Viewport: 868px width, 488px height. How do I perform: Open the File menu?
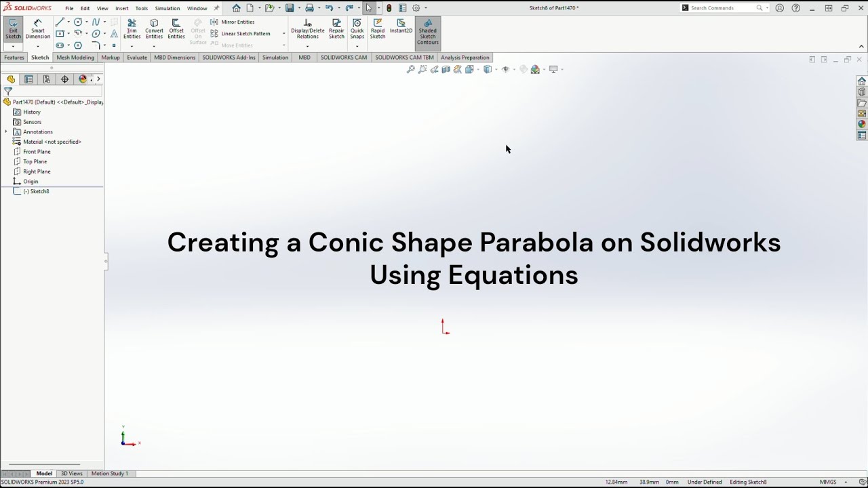[69, 8]
